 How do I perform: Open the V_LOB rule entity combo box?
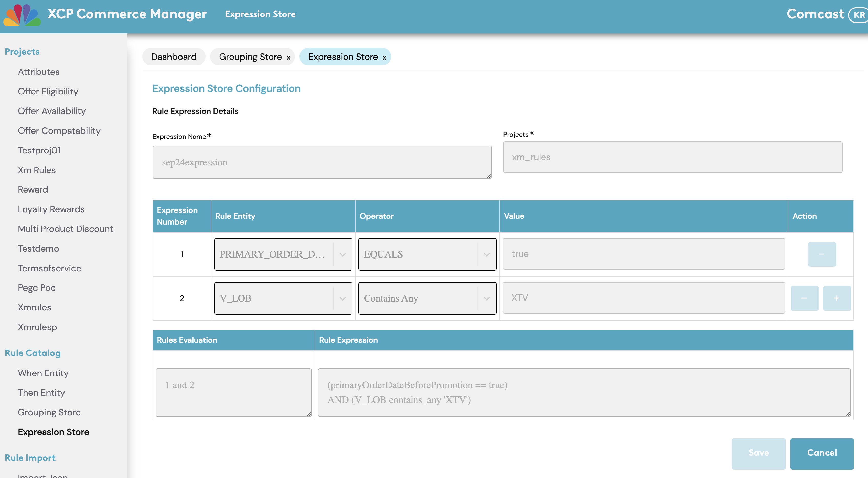click(x=283, y=298)
